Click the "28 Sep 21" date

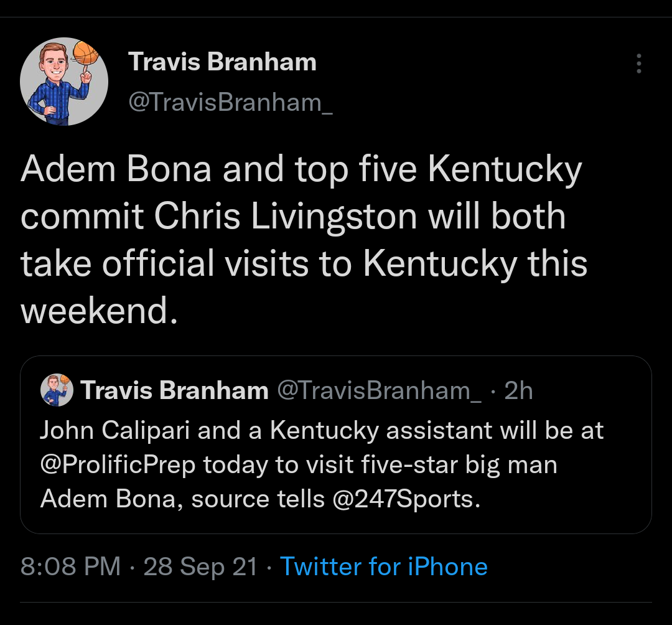[x=200, y=566]
